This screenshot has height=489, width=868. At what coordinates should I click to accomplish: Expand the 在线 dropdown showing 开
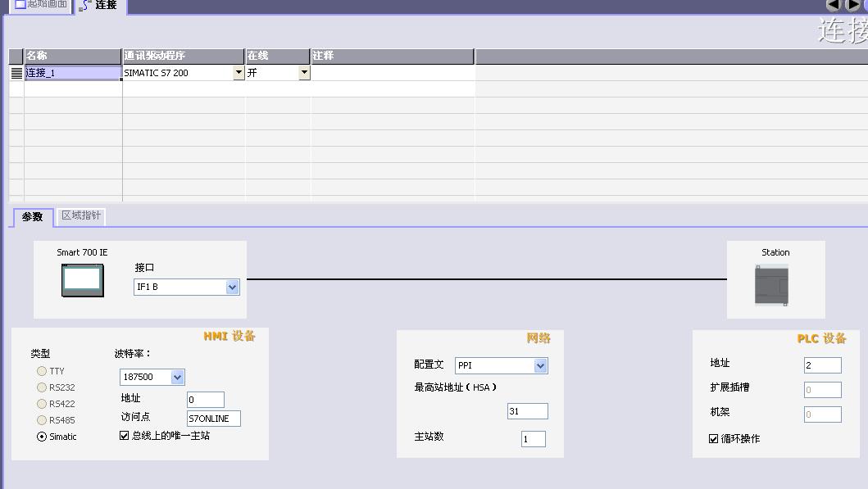pos(304,73)
